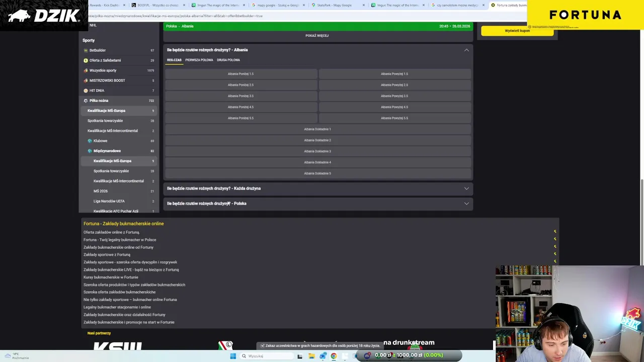This screenshot has height=362, width=644.
Task: Click the MISTRZOWSKI BOOST icon
Action: (86, 80)
